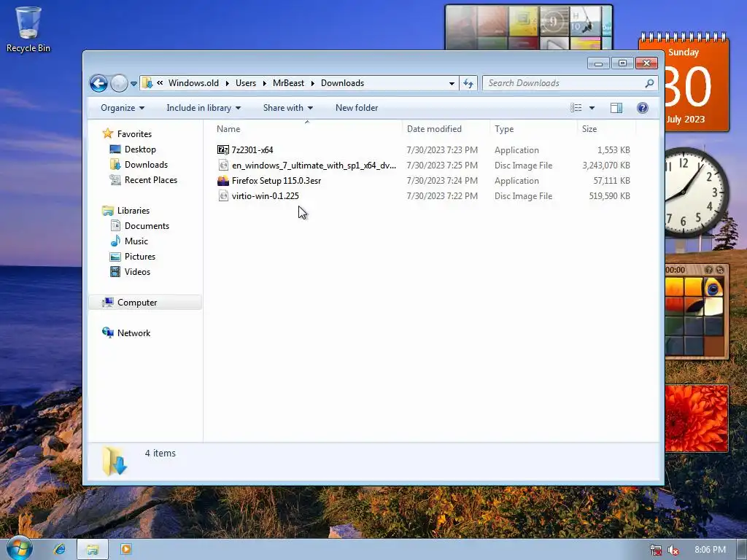This screenshot has height=560, width=747.
Task: Expand previous locations arrow in address bar
Action: pyautogui.click(x=451, y=83)
